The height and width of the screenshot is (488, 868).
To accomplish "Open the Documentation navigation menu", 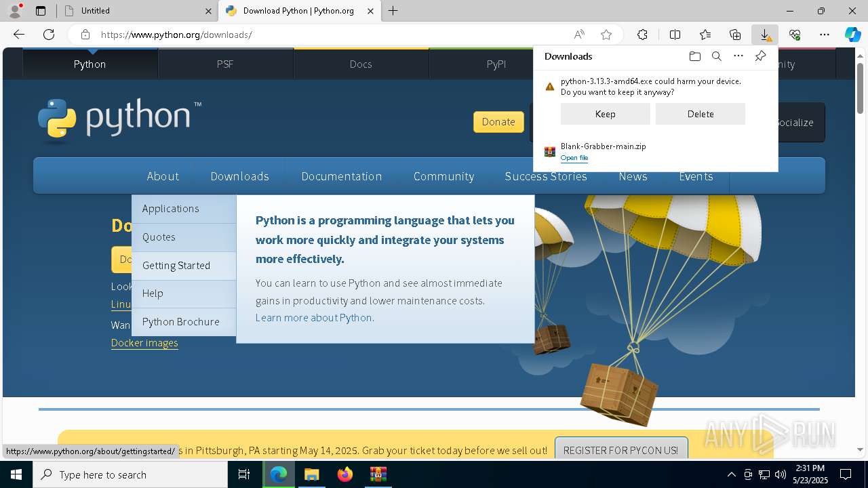I will click(x=342, y=176).
